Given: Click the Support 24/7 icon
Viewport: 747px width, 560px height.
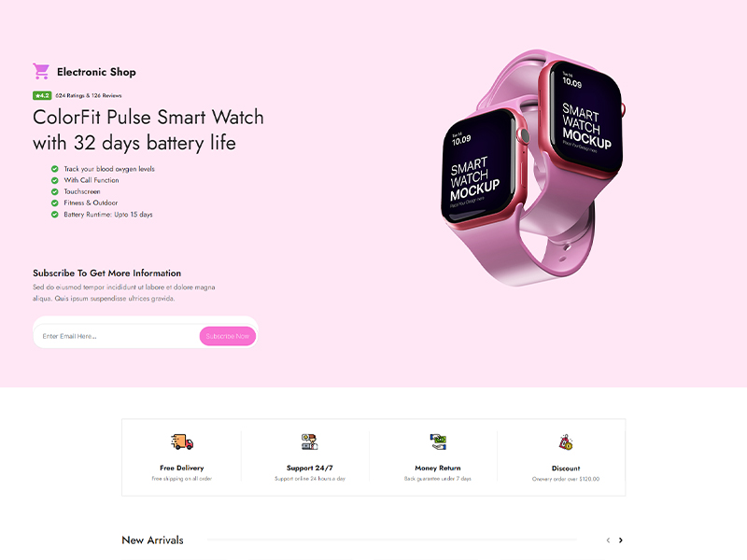Looking at the screenshot, I should 310,441.
